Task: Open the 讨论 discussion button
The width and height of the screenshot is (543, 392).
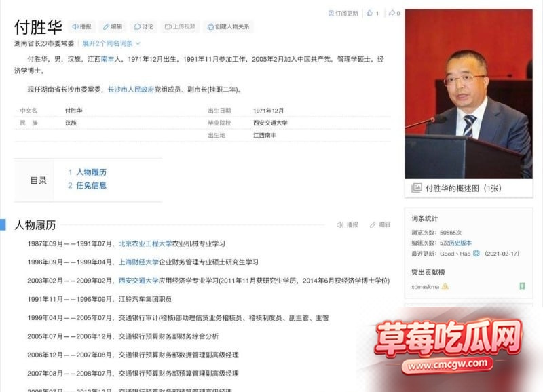Action: [x=144, y=26]
